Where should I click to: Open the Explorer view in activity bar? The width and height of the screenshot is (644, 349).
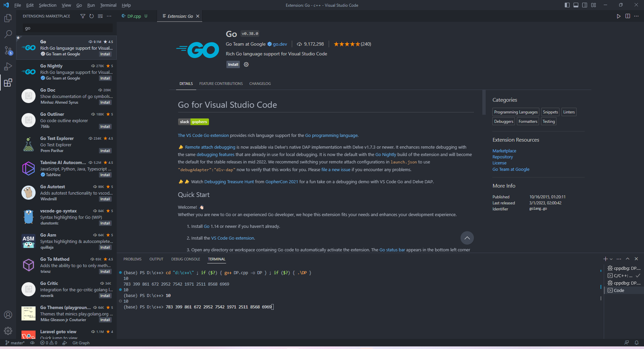click(x=8, y=18)
